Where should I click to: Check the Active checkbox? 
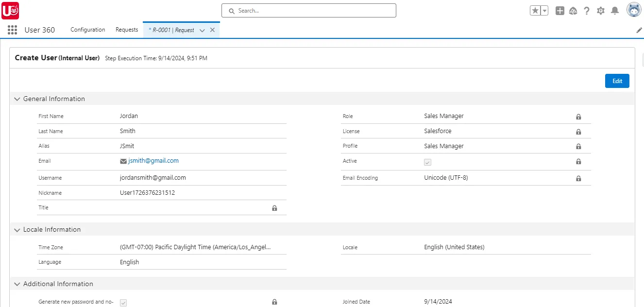coord(427,162)
